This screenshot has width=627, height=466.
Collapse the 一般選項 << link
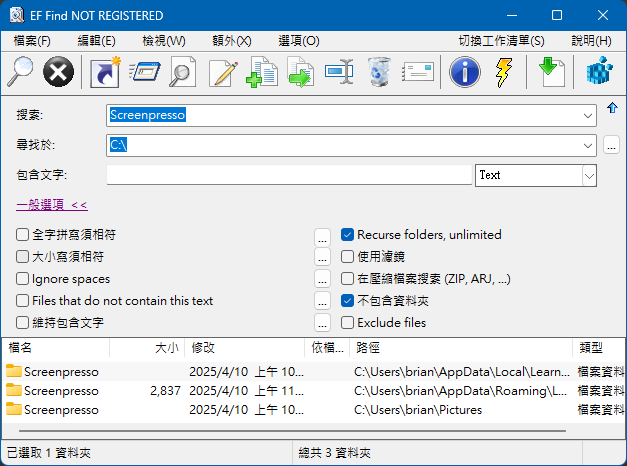coord(52,205)
